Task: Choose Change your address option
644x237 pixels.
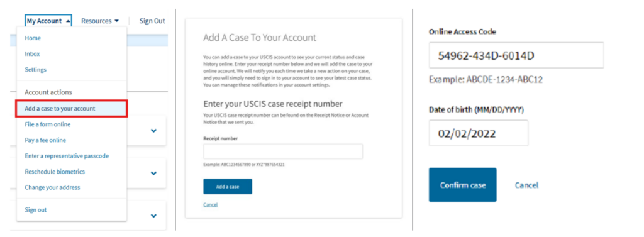Action: point(53,187)
